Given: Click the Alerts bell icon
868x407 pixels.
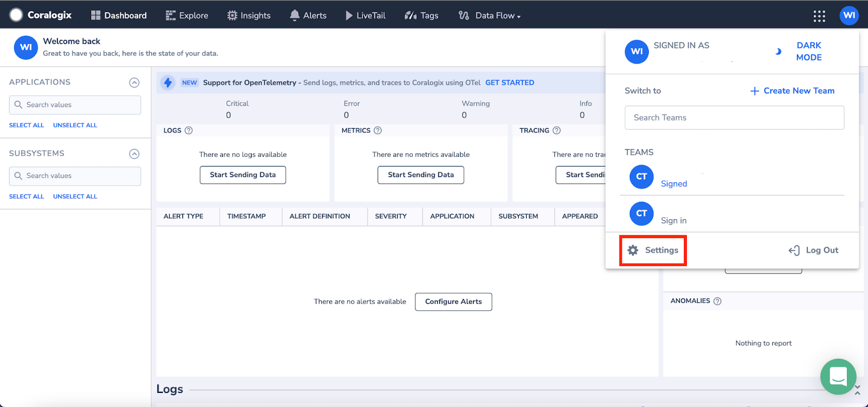Looking at the screenshot, I should [295, 15].
